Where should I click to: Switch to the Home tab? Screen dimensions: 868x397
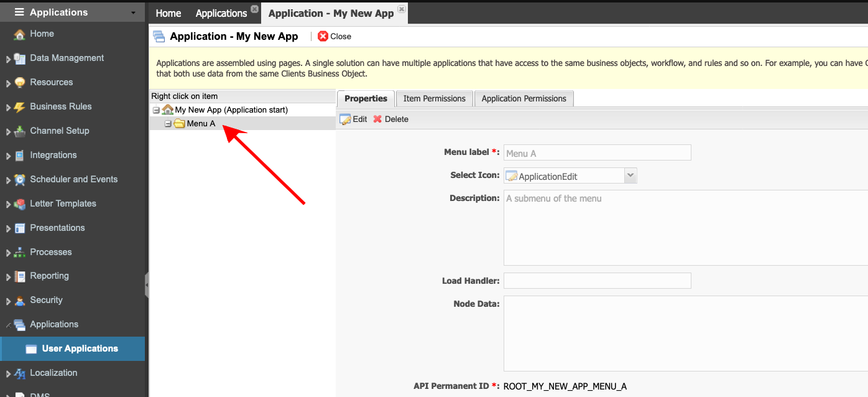pyautogui.click(x=169, y=13)
